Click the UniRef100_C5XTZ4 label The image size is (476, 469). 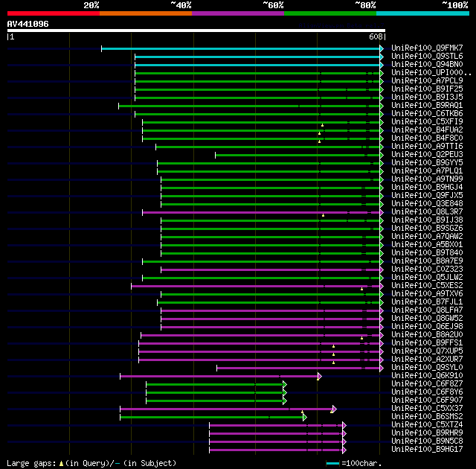tap(427, 425)
